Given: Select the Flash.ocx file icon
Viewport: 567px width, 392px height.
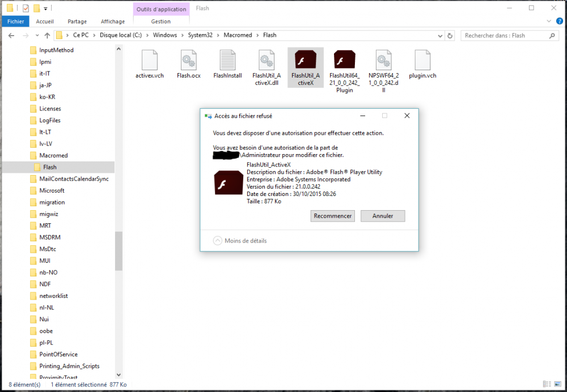Looking at the screenshot, I should 188,60.
